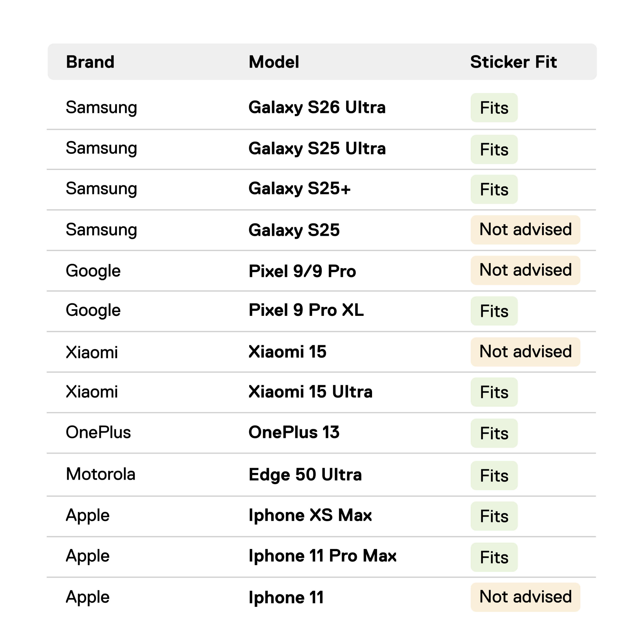Click the Fits badge for Galaxy S25 Ultra
This screenshot has width=644, height=644.
point(494,149)
